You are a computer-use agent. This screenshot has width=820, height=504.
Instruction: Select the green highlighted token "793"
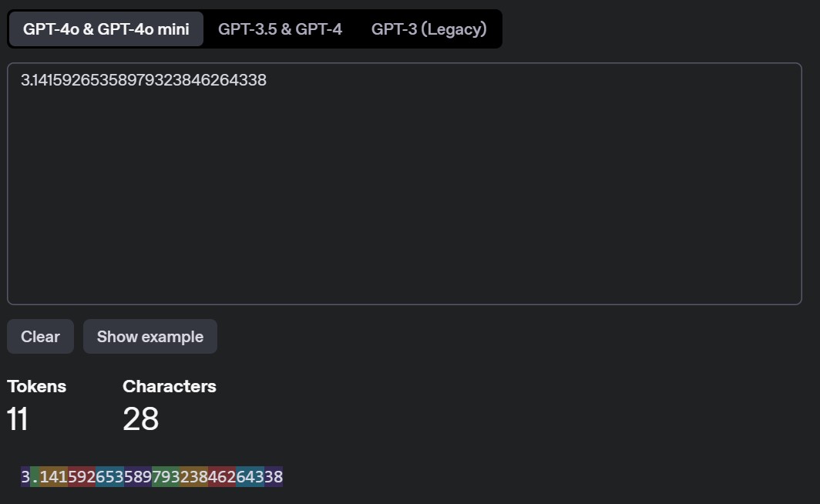166,477
